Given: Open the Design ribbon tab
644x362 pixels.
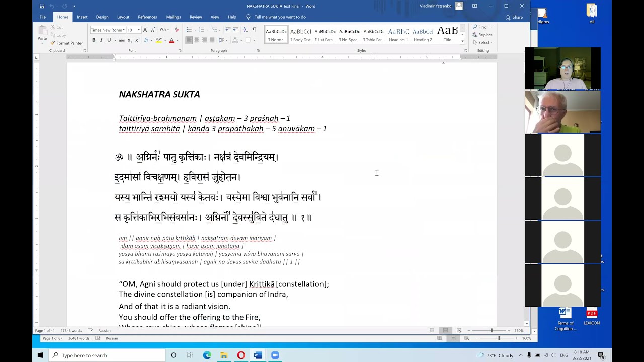Looking at the screenshot, I should (102, 17).
